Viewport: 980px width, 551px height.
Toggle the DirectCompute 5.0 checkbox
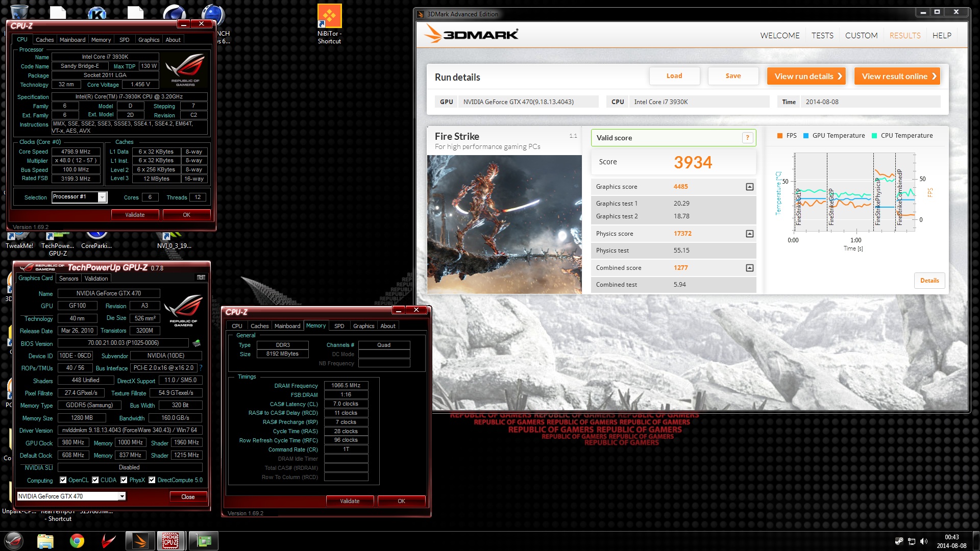point(152,480)
